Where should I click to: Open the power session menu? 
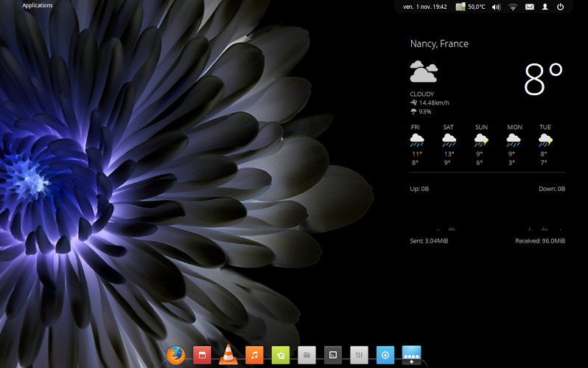tap(560, 7)
